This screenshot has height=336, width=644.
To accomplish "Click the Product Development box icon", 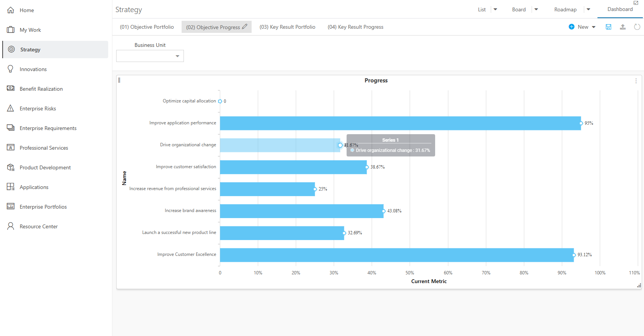I will coord(11,167).
